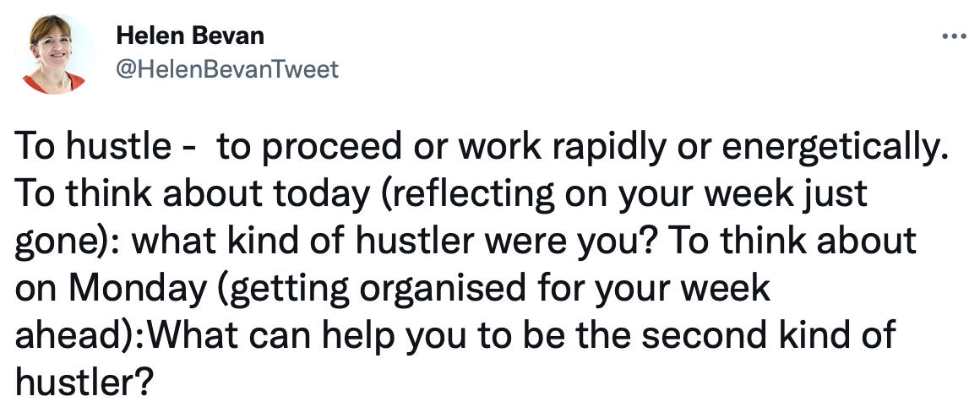Click the final word "hustler?" on last line

84,382
